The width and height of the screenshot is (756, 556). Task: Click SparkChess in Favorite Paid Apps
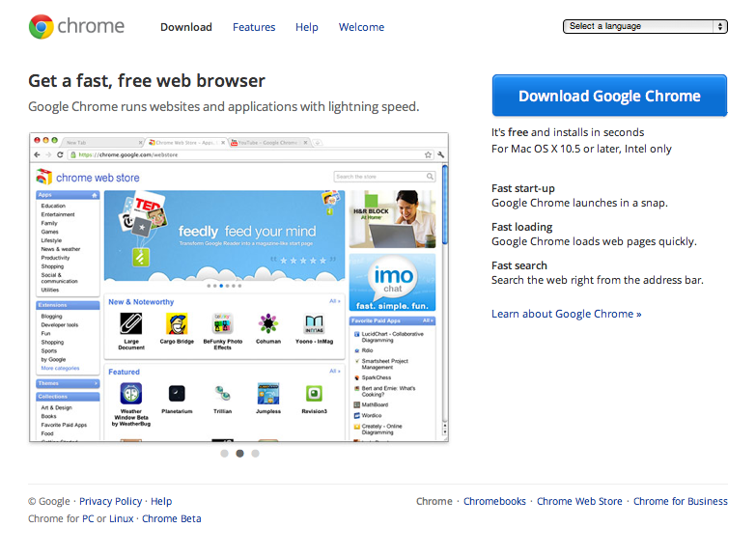(377, 377)
